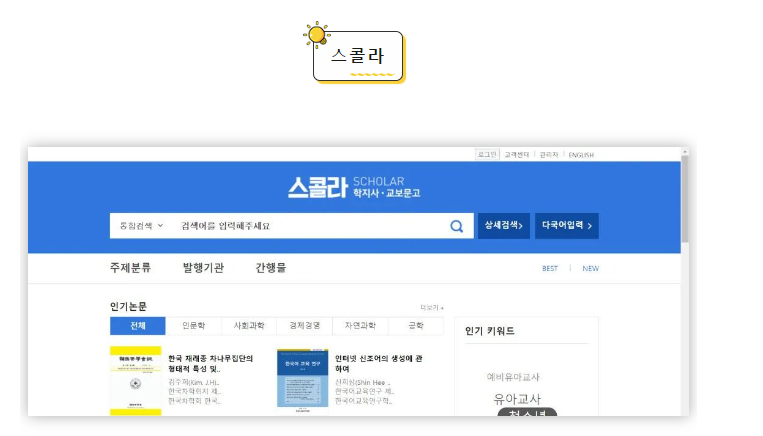The width and height of the screenshot is (763, 436).
Task: Click the magnifier search icon
Action: 456,226
